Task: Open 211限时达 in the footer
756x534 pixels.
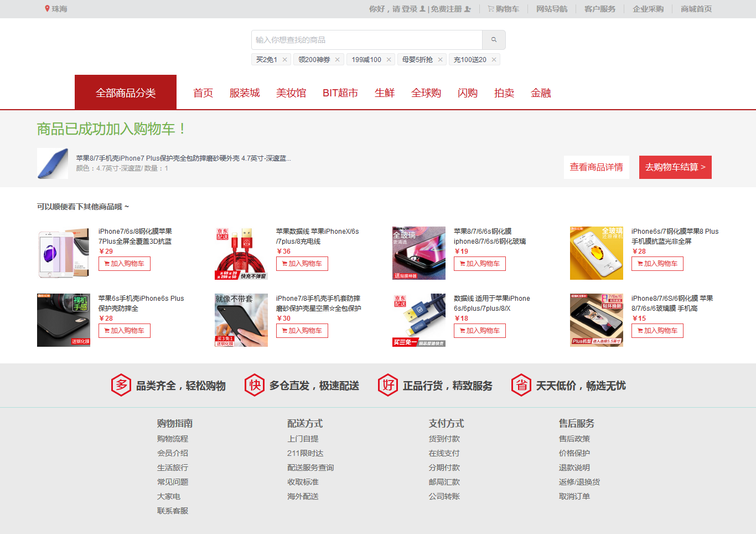Action: (305, 453)
